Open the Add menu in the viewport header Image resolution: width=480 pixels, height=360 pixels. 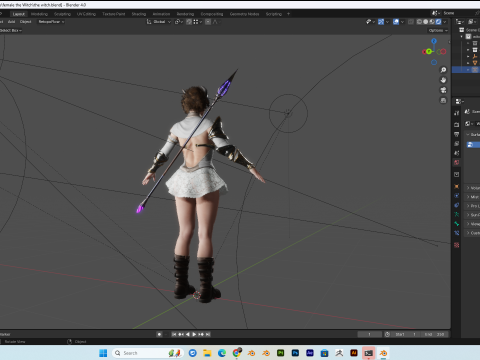pyautogui.click(x=12, y=22)
